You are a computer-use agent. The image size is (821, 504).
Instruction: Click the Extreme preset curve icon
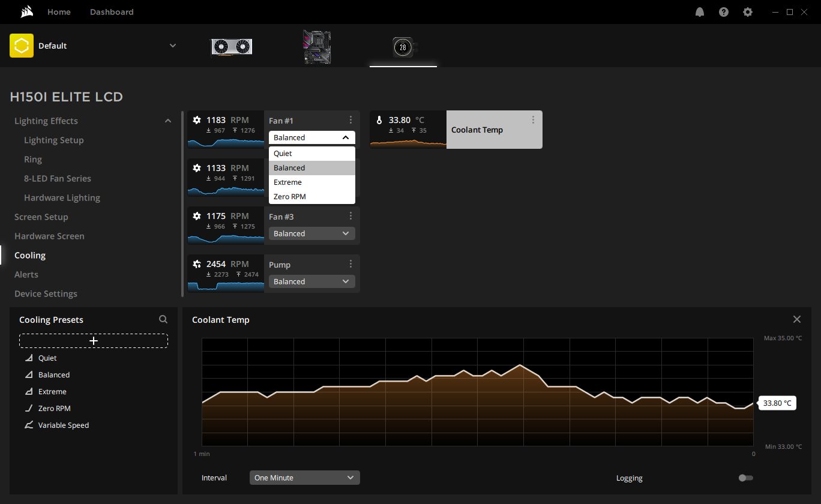point(29,391)
